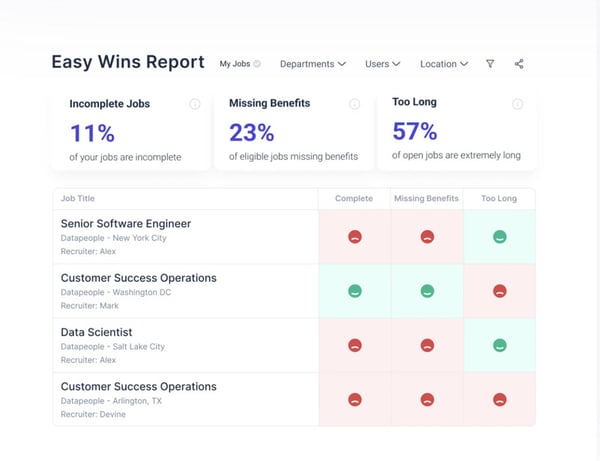Select the My Jobs filter
The height and width of the screenshot is (461, 600).
click(235, 64)
